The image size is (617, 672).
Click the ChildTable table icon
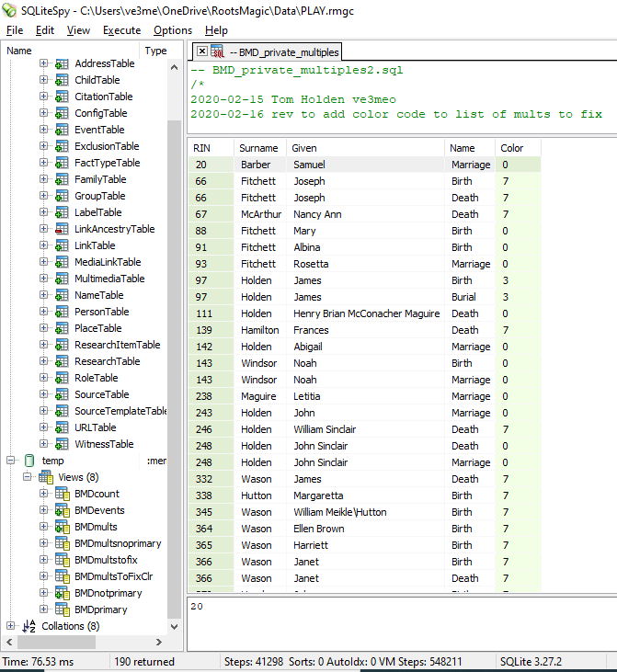click(62, 80)
